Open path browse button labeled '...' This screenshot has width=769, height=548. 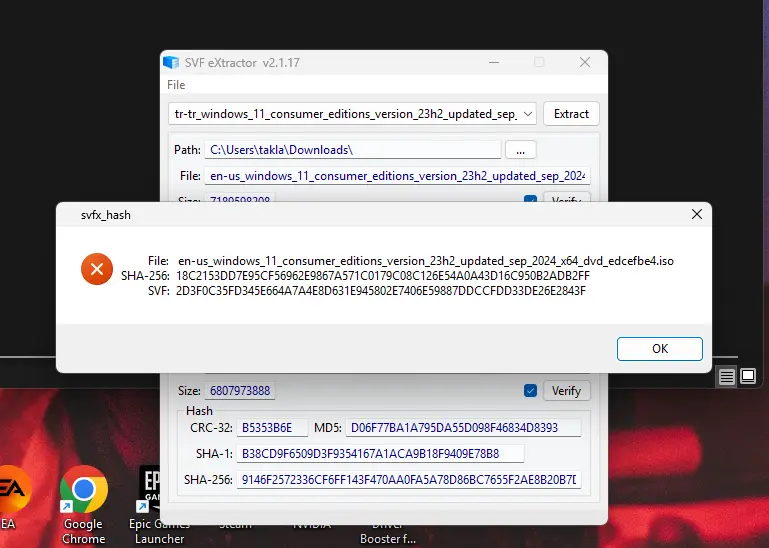point(520,150)
